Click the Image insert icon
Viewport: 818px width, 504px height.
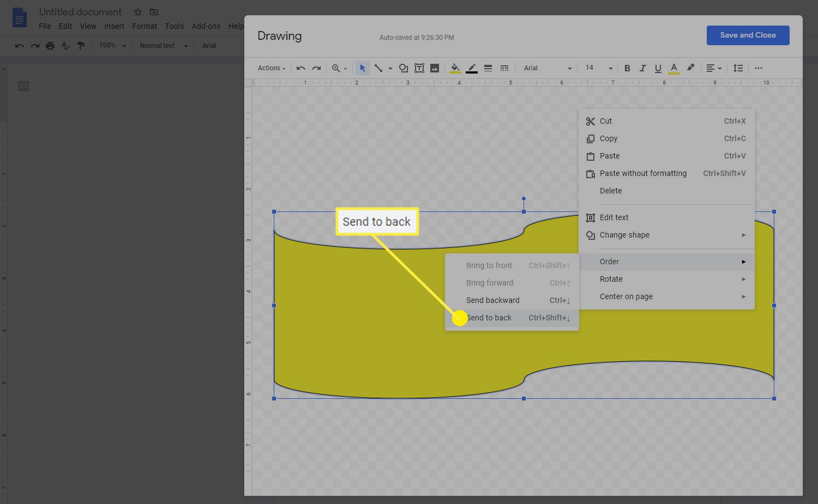pyautogui.click(x=435, y=68)
